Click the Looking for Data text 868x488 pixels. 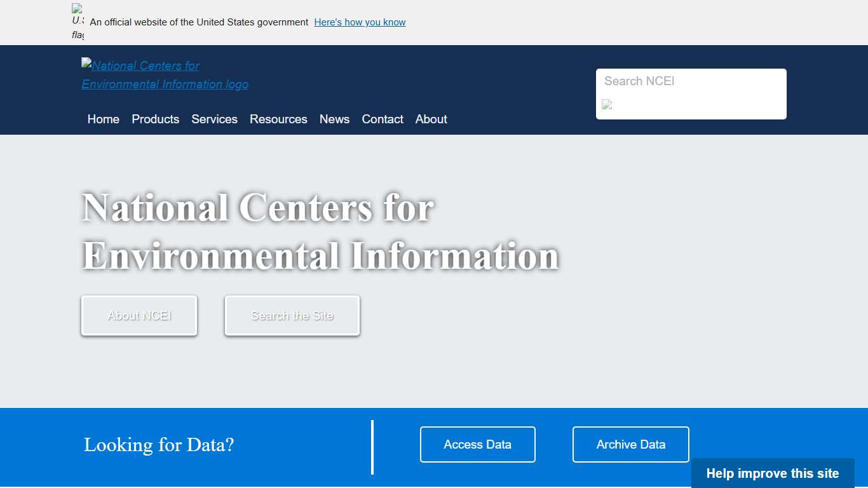click(159, 445)
